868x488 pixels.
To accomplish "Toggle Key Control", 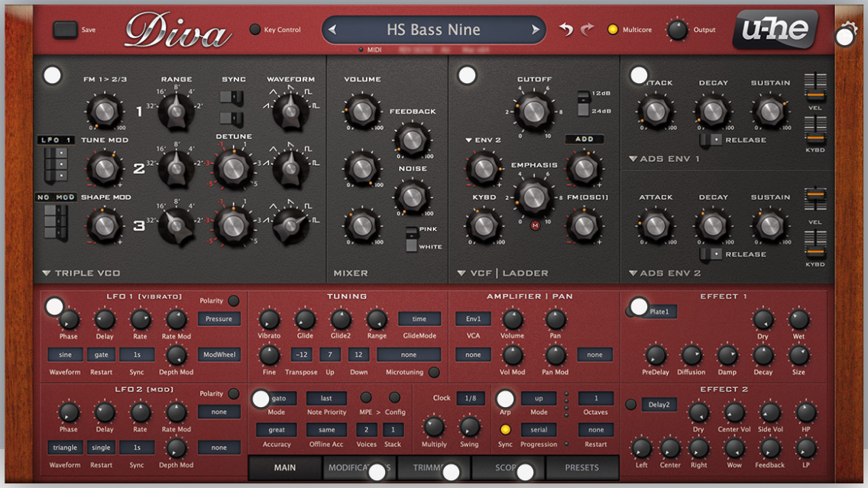I will tap(255, 29).
